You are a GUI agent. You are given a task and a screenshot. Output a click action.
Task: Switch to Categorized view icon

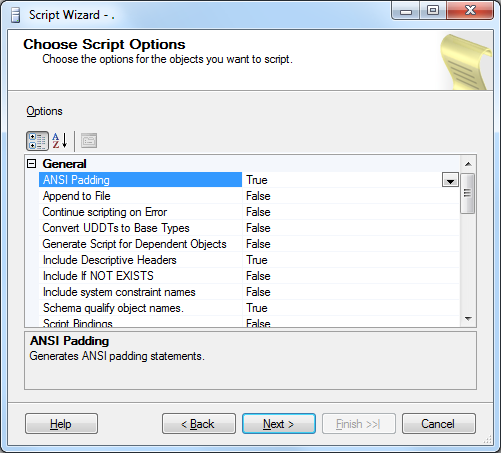pyautogui.click(x=37, y=141)
